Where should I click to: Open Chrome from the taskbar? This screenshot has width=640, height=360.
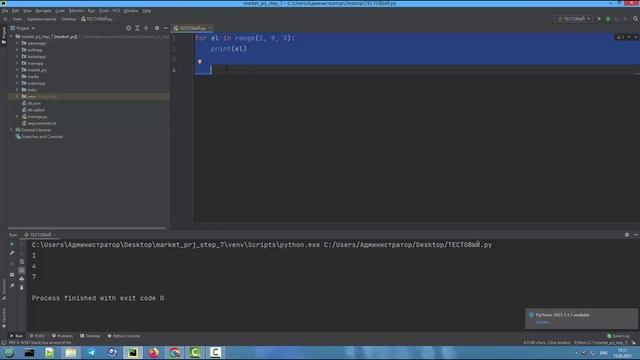coord(174,353)
